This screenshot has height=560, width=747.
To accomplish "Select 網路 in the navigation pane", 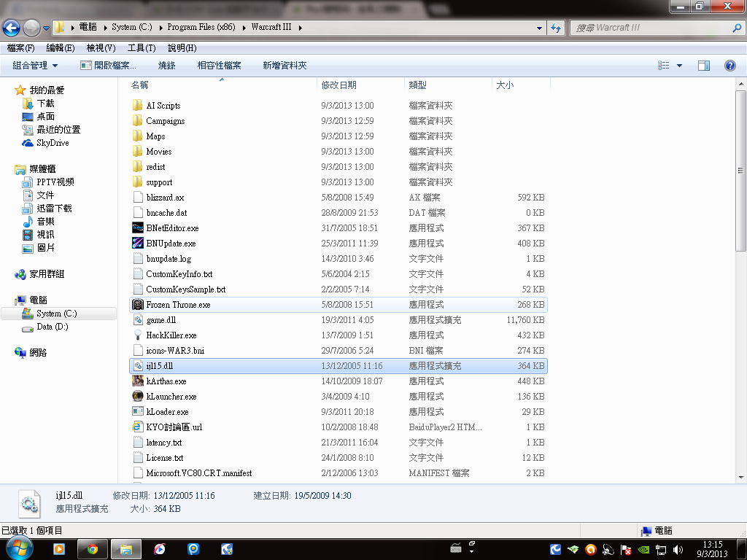I will click(38, 353).
